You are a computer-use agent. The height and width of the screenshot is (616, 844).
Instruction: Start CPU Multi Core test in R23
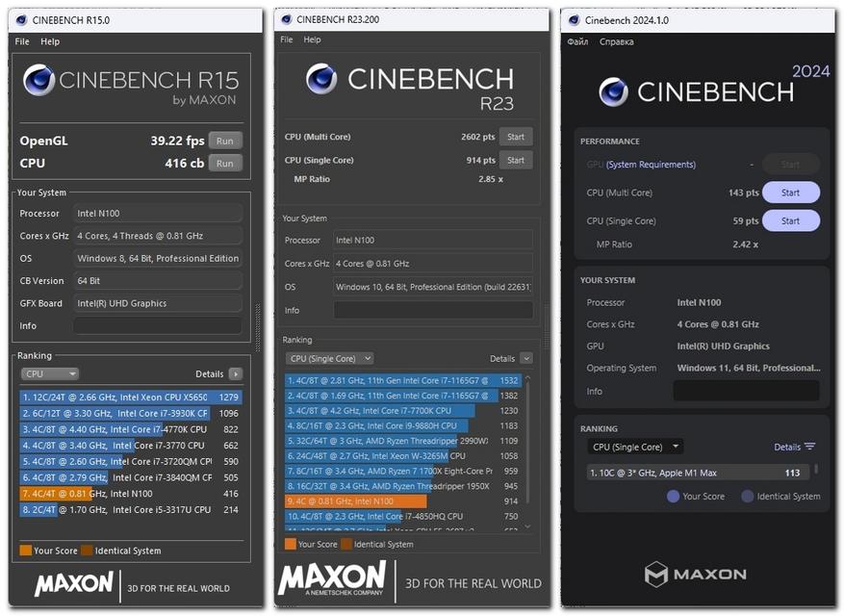(x=516, y=137)
